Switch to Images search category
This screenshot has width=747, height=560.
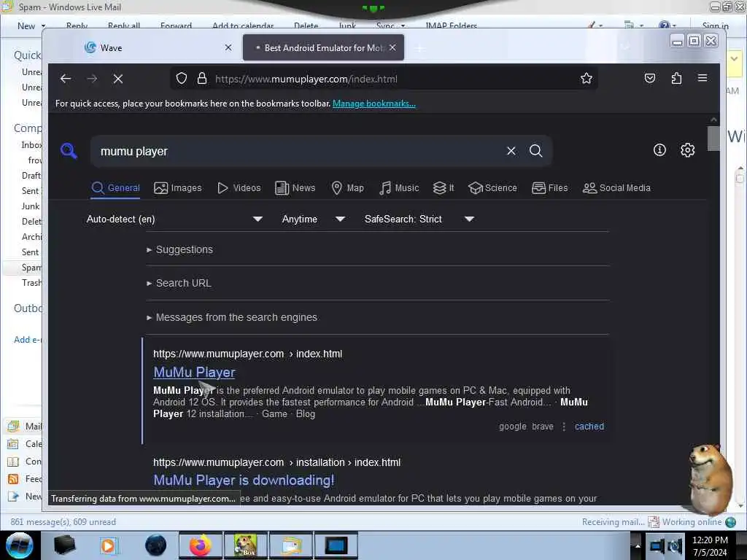pyautogui.click(x=178, y=188)
